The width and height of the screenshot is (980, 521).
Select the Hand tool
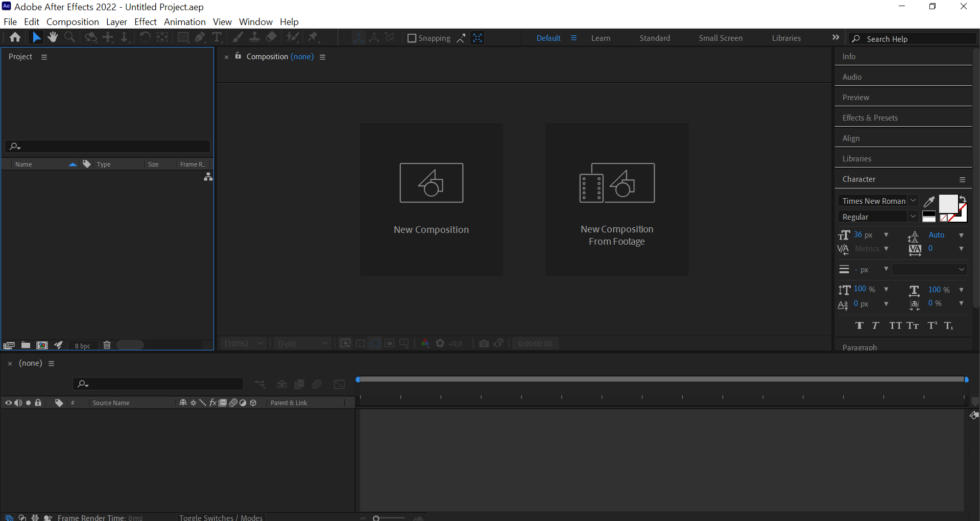point(53,37)
